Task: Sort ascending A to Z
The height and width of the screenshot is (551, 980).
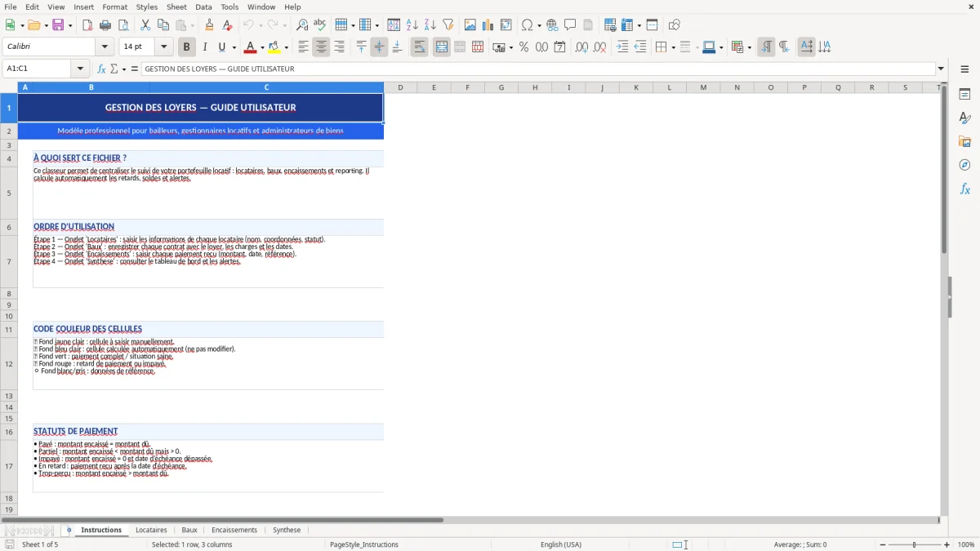Action: point(412,25)
